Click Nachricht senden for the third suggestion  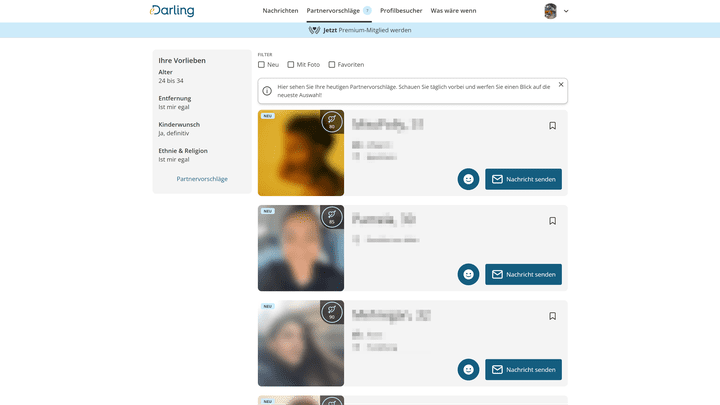[x=523, y=370]
